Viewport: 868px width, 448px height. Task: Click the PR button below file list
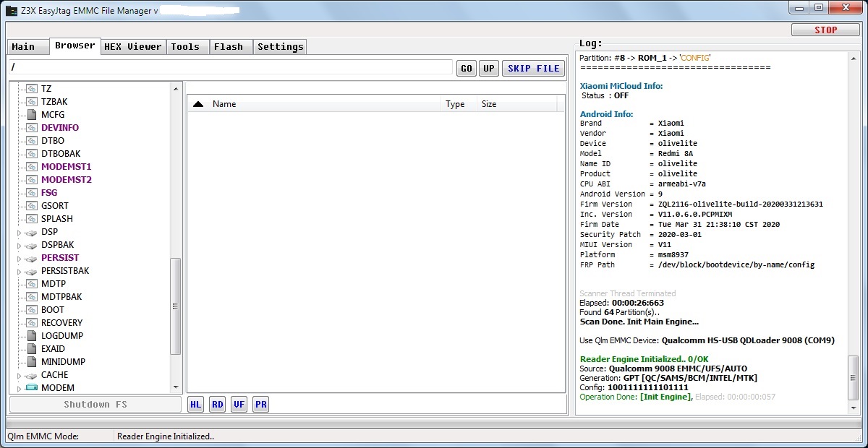(261, 405)
